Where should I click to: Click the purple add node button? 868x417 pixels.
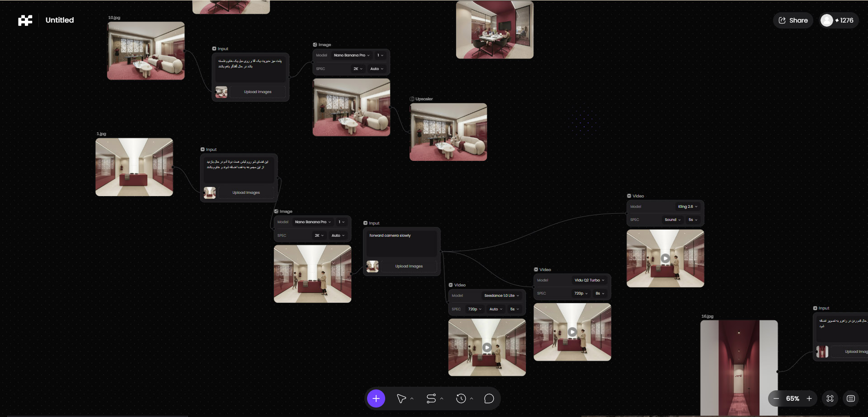point(376,398)
